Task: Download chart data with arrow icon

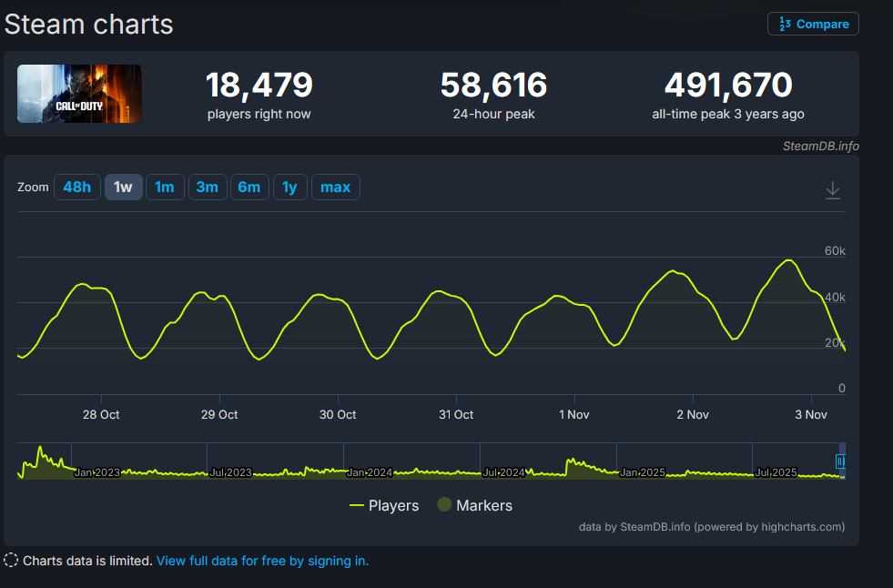Action: (x=833, y=189)
